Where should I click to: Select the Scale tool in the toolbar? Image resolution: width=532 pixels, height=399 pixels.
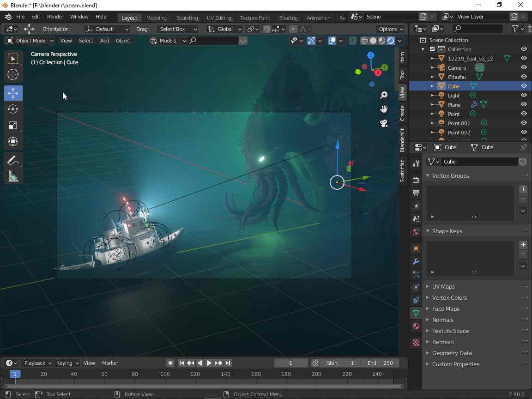[13, 126]
